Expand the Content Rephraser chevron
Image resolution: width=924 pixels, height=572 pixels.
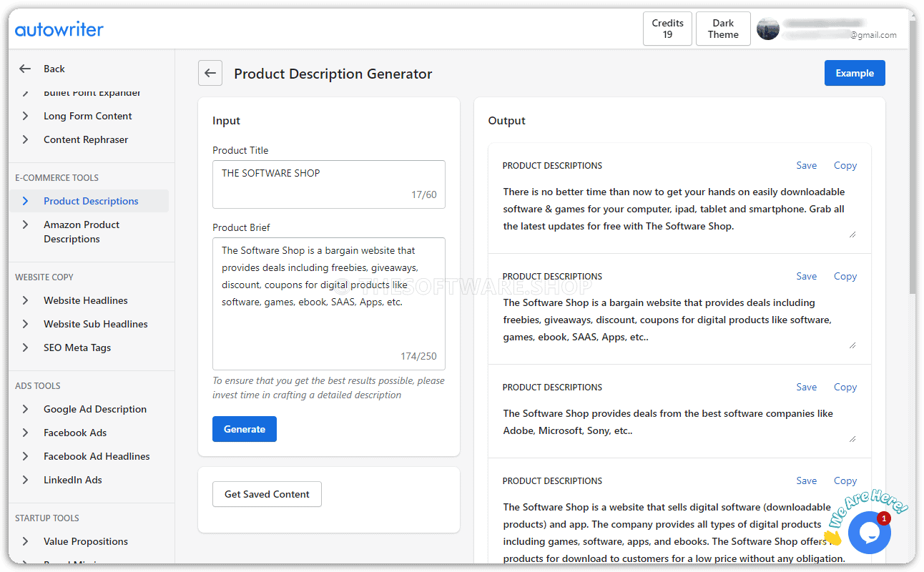(25, 139)
